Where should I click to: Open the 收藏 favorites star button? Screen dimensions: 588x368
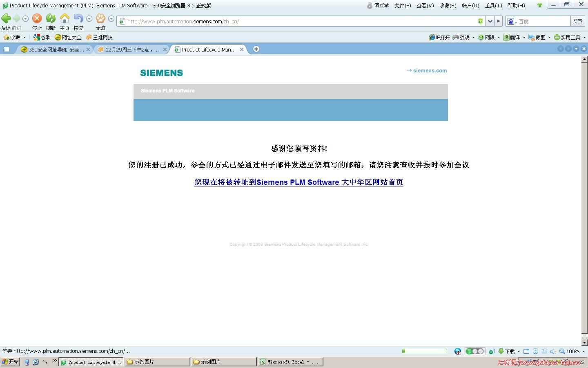[x=11, y=37]
